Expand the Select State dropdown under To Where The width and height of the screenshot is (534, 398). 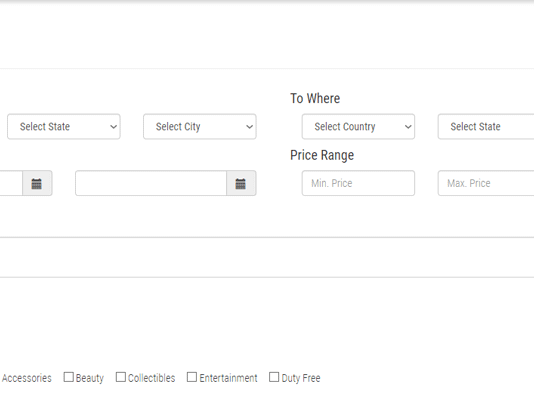click(x=486, y=127)
